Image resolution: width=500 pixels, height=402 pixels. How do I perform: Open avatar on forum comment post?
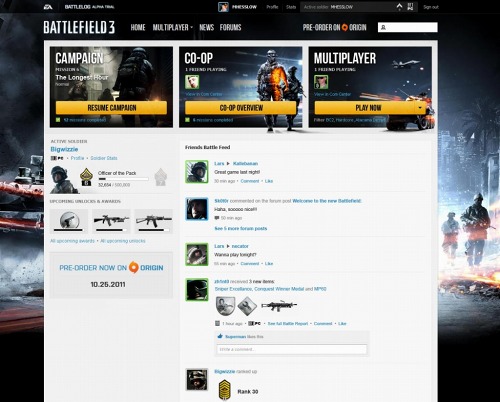point(197,209)
